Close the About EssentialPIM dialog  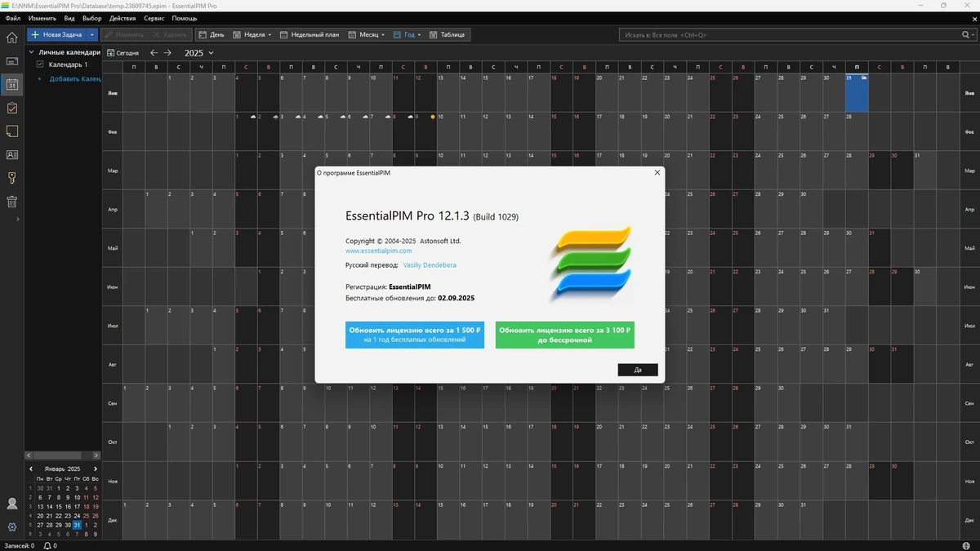click(657, 172)
